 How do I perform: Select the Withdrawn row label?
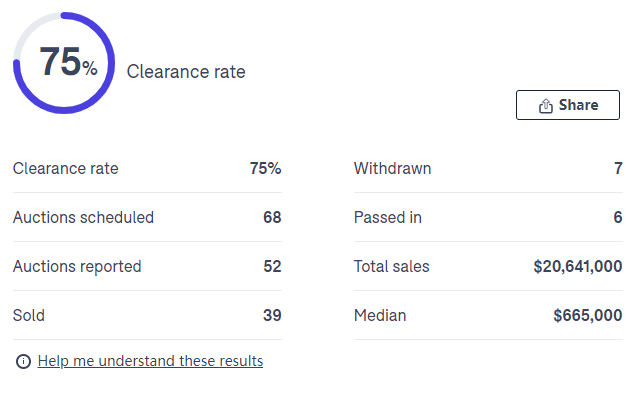(x=392, y=169)
